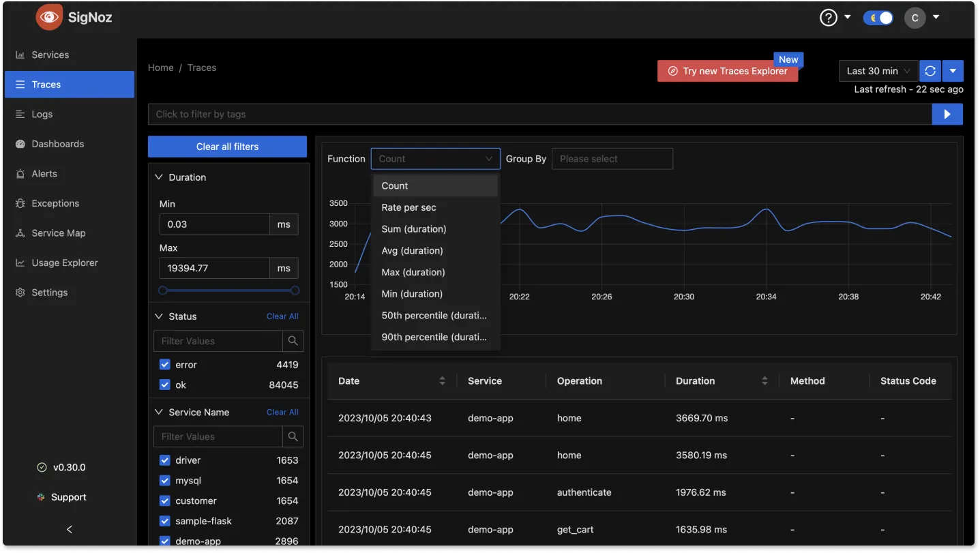The height and width of the screenshot is (553, 980).
Task: Click the tag filter input field
Action: click(540, 115)
